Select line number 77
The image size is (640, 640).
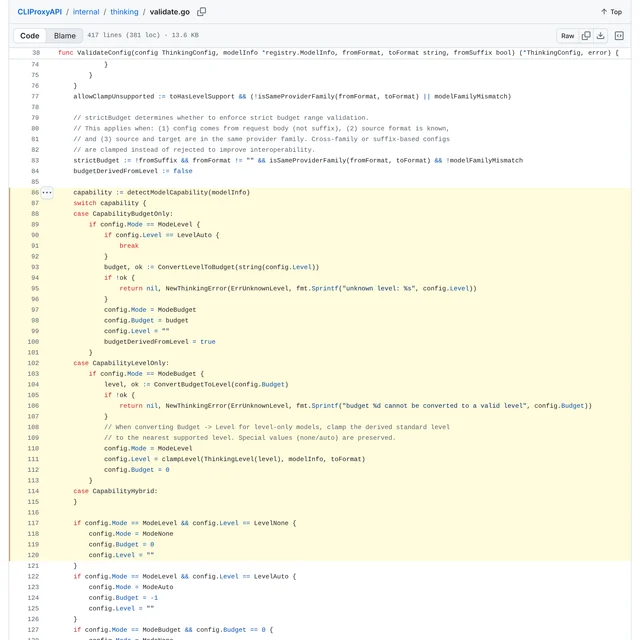coord(35,96)
